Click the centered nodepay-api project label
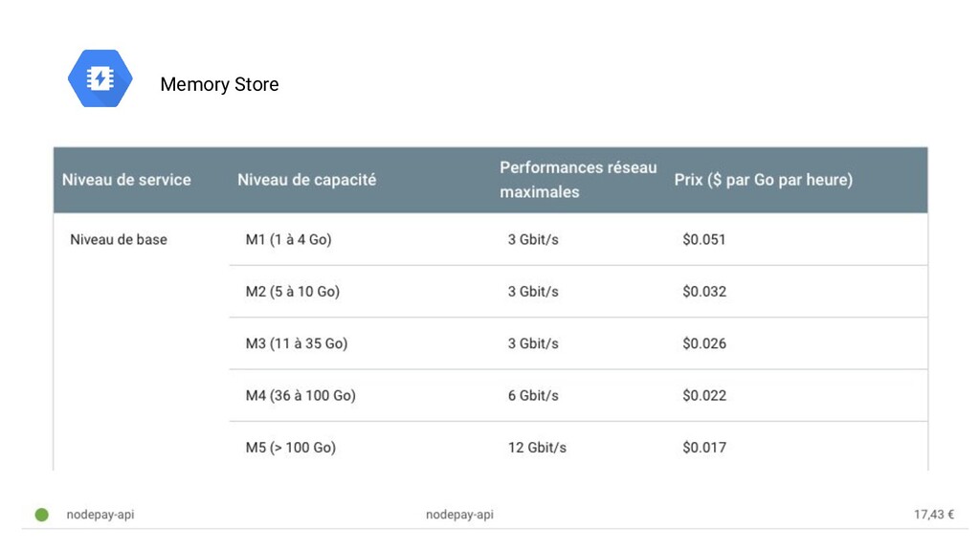Screen dimensions: 980x551 coord(459,515)
